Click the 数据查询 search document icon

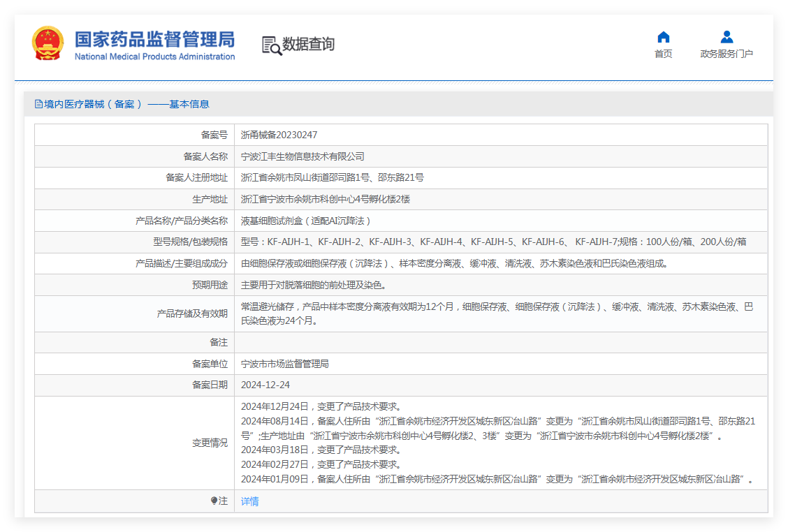coord(271,45)
